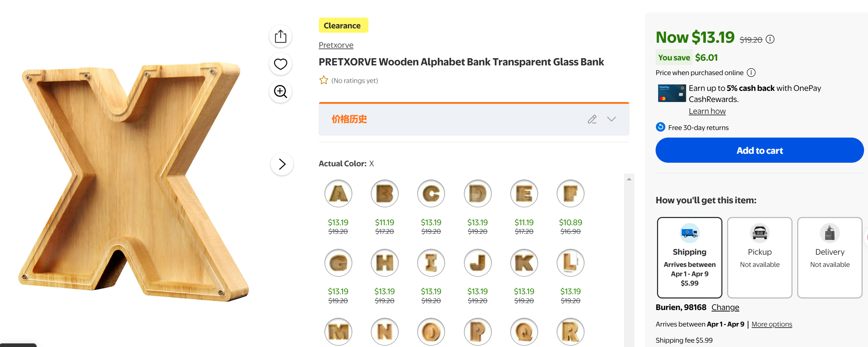
Task: Pick the letter K color swatch
Action: [524, 263]
